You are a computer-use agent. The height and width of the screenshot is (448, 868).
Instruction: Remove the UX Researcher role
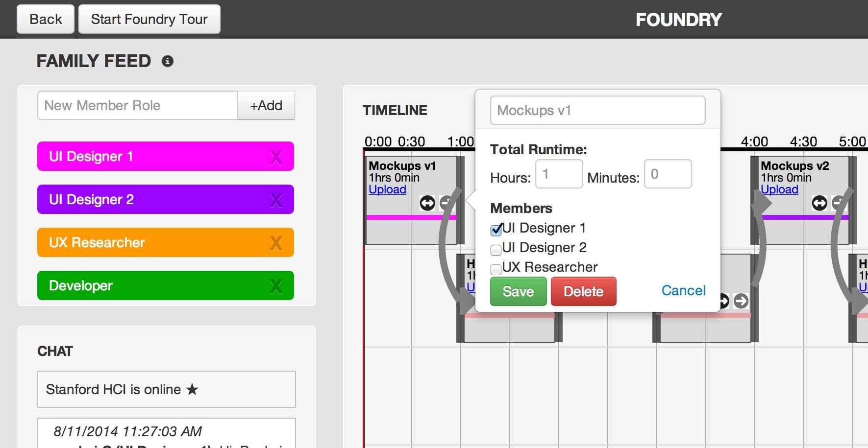point(276,243)
